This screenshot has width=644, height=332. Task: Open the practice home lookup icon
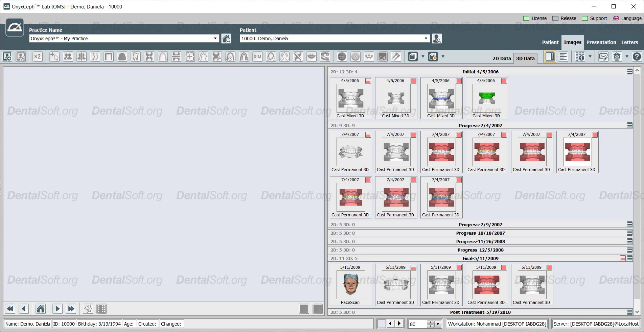(226, 39)
